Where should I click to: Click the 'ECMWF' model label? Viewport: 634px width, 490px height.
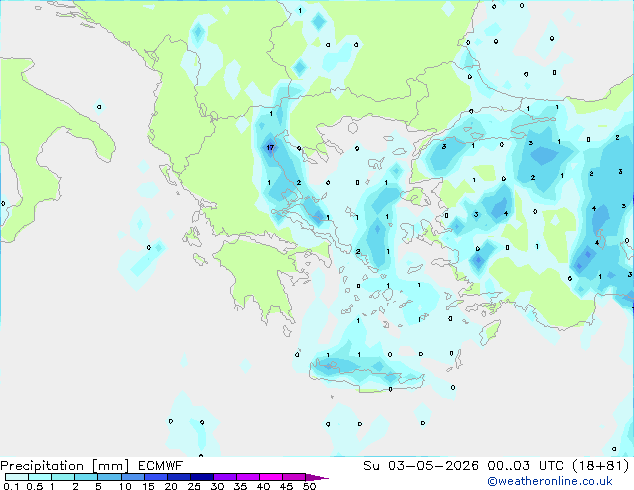click(x=161, y=466)
